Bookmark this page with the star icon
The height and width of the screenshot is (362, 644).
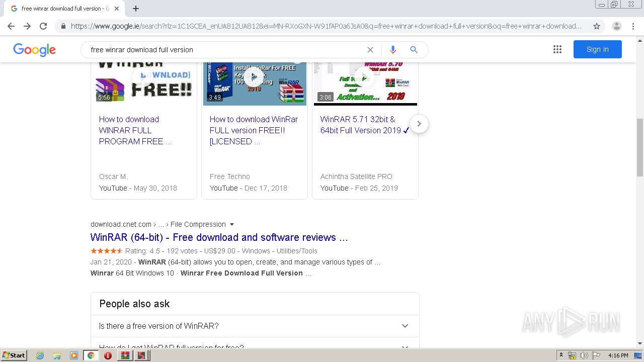[597, 26]
